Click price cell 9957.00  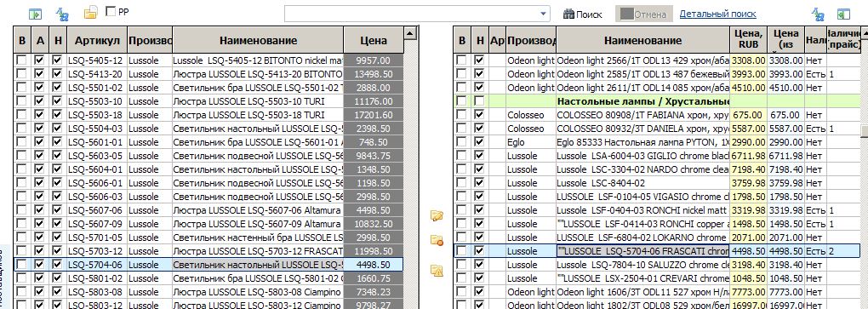(374, 60)
